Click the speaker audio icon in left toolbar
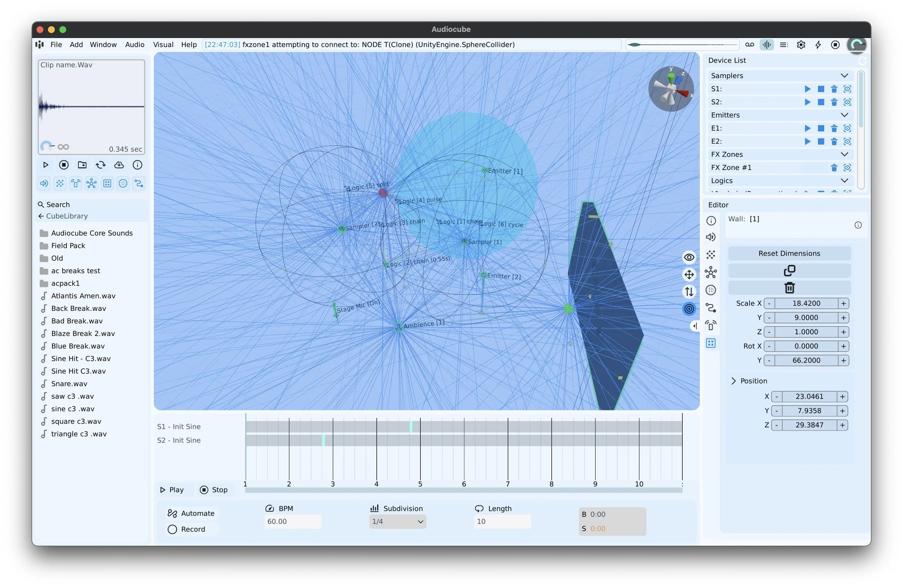Viewport: 903px width, 588px height. 44,183
